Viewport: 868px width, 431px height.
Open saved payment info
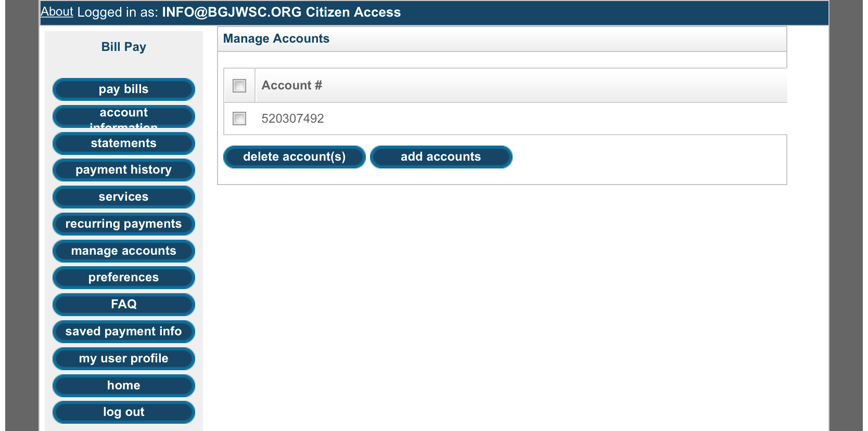point(124,332)
